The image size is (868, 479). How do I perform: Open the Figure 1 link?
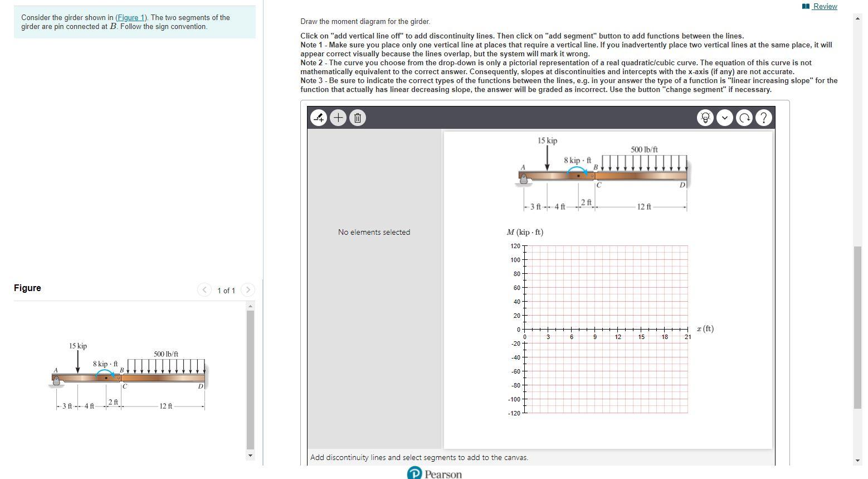[130, 17]
